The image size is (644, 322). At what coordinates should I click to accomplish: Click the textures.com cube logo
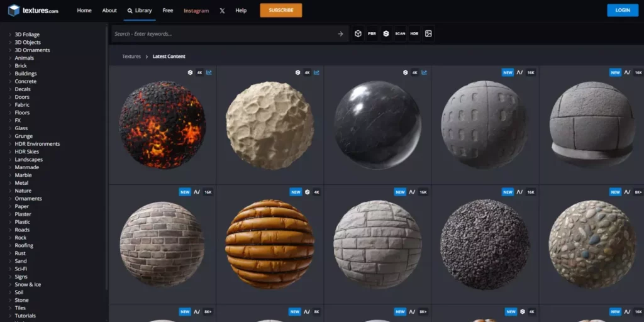point(14,11)
